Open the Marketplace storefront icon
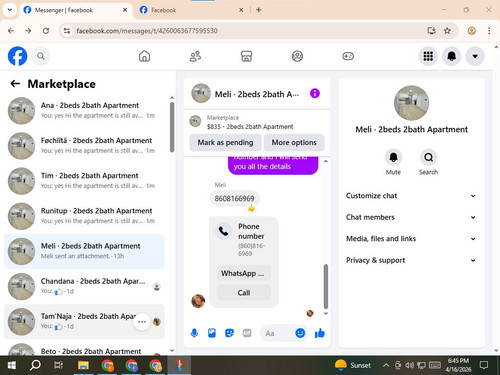The width and height of the screenshot is (500, 375). (246, 56)
